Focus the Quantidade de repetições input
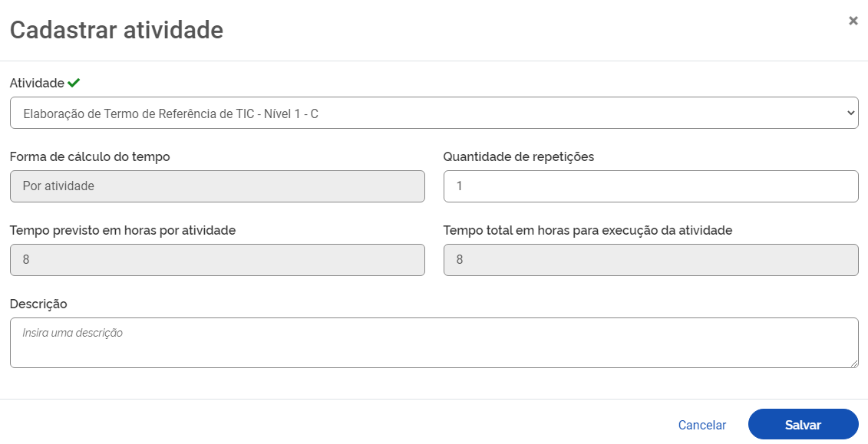This screenshot has width=868, height=444. [651, 186]
